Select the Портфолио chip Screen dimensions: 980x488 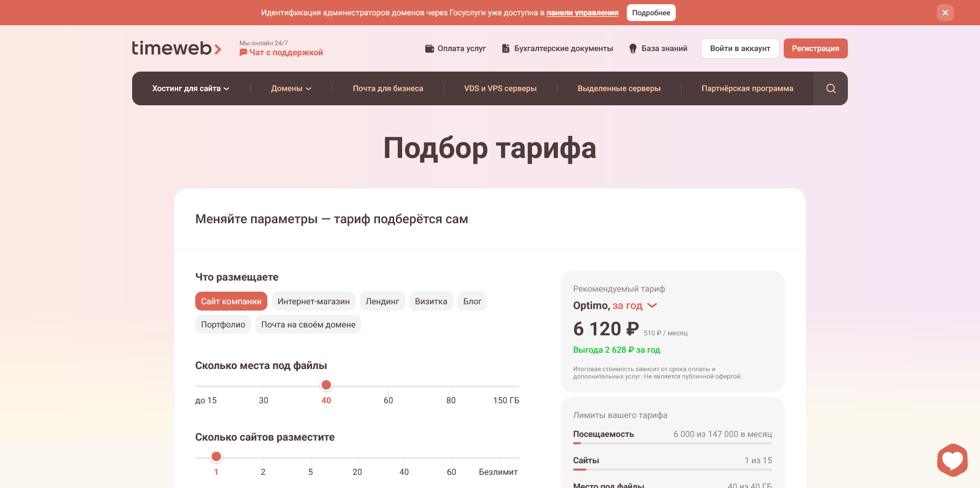(223, 324)
